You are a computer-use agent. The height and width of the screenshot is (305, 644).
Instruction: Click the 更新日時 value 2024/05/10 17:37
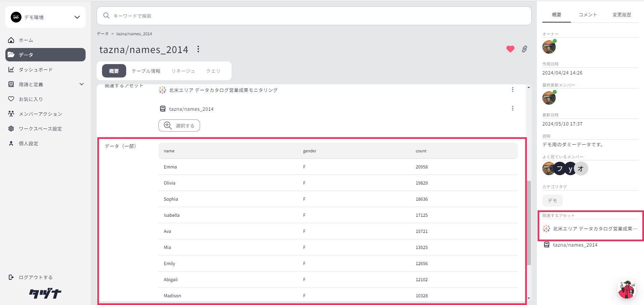tap(562, 124)
